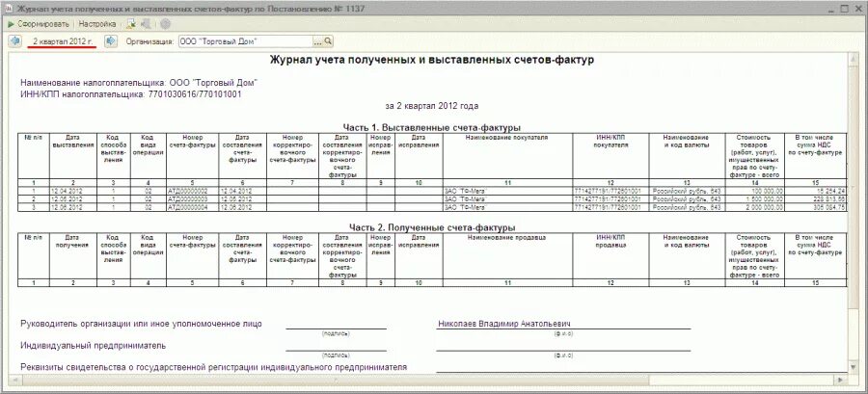Click the text 'за 2 квартал 2012 года'
The image size is (868, 394).
point(432,106)
